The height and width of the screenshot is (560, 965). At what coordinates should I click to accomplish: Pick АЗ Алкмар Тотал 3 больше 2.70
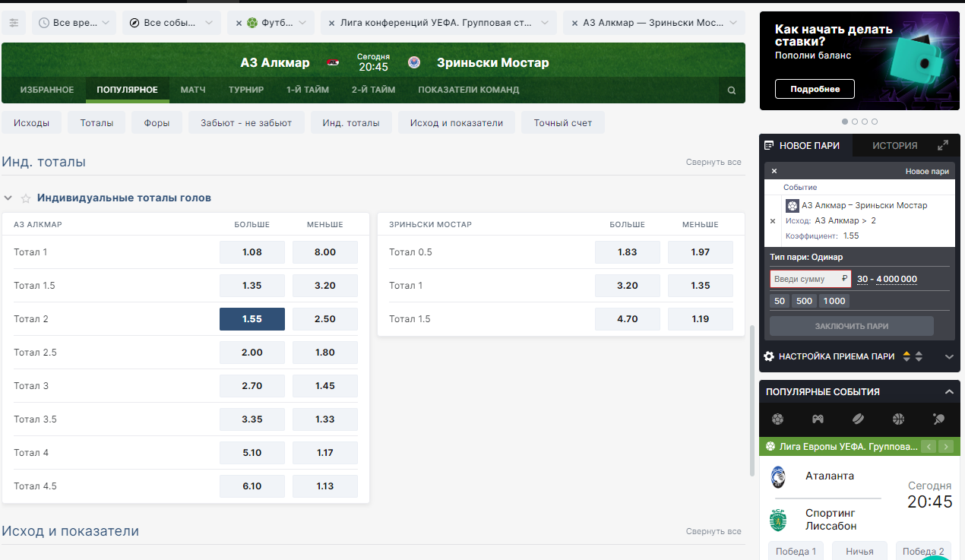(x=252, y=386)
